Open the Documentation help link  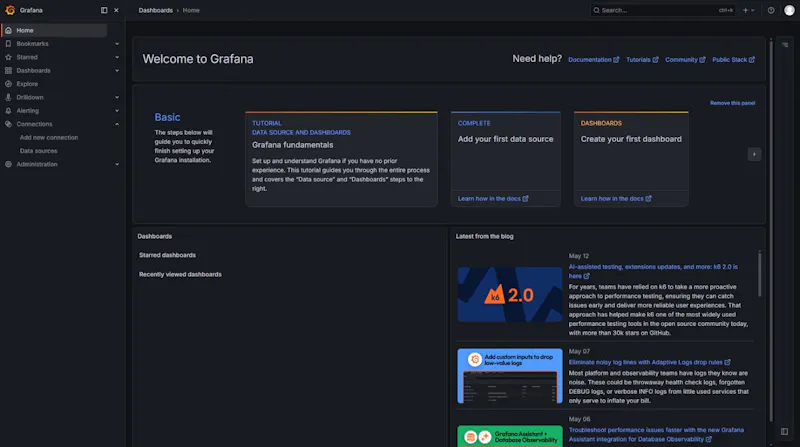coord(593,60)
